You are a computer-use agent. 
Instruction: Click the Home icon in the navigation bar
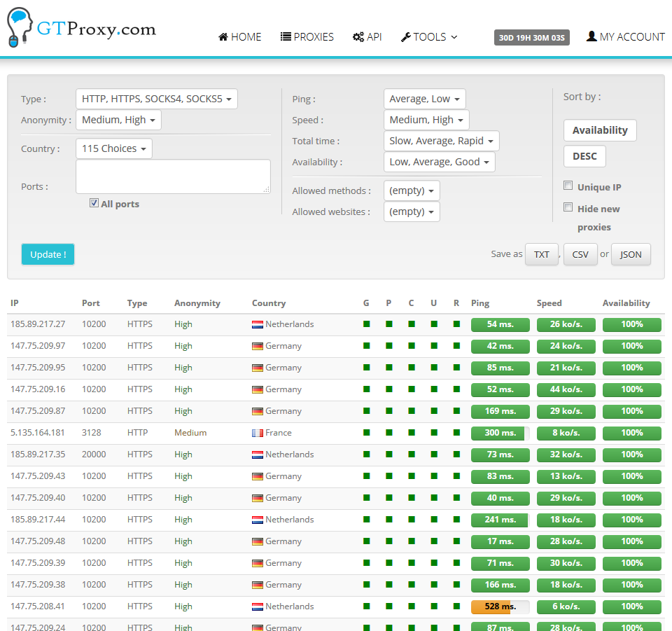tap(222, 36)
